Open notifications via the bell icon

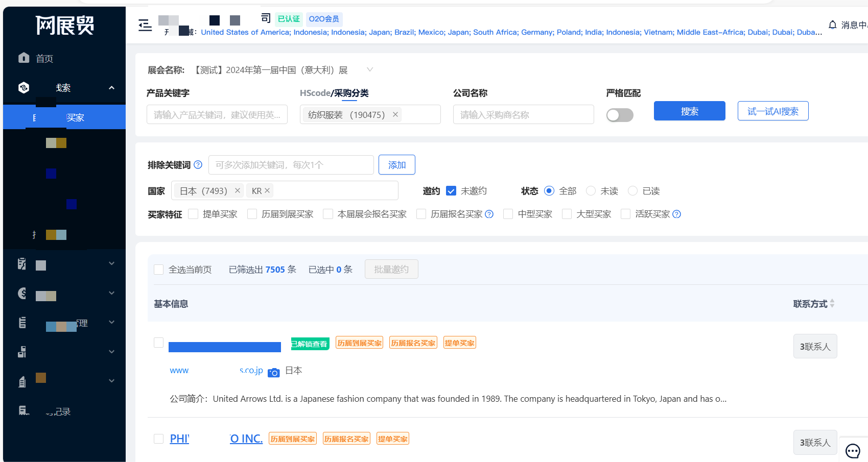832,25
